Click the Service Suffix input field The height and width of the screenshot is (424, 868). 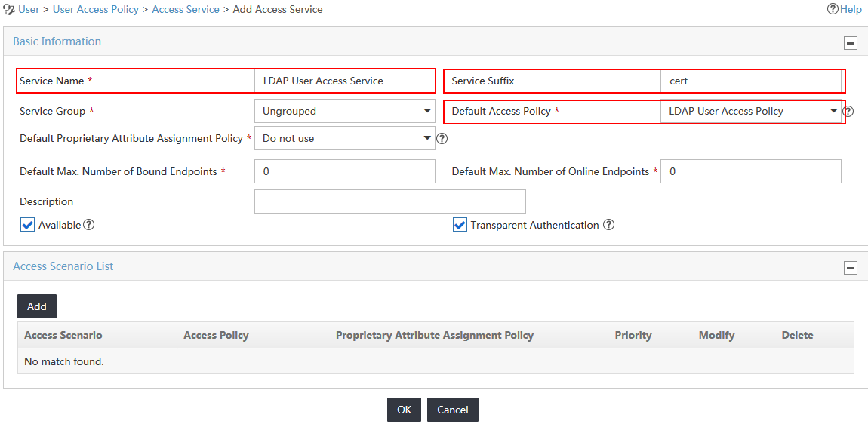751,81
